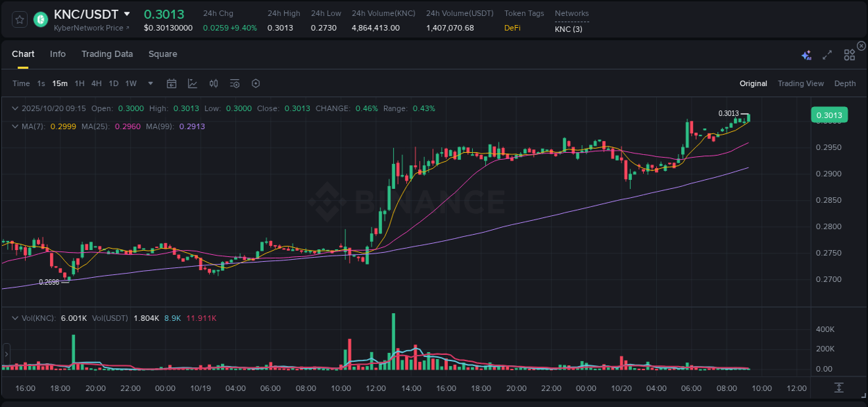The height and width of the screenshot is (407, 868).
Task: Open the KyberNetwork Price link
Action: pyautogui.click(x=92, y=28)
